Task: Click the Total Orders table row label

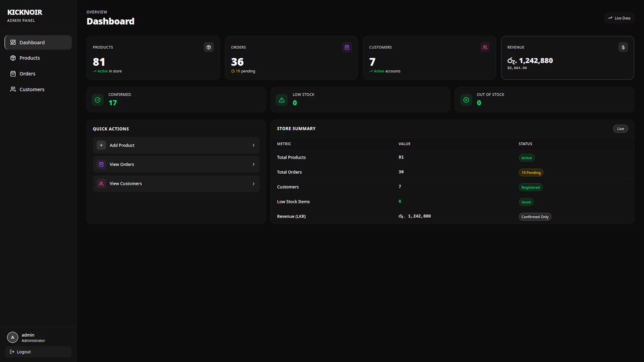Action: (289, 172)
